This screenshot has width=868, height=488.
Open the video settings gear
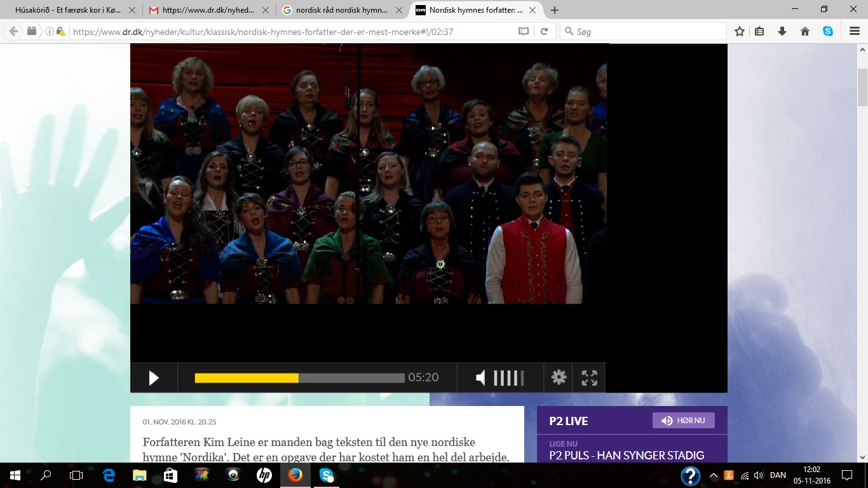coord(559,377)
